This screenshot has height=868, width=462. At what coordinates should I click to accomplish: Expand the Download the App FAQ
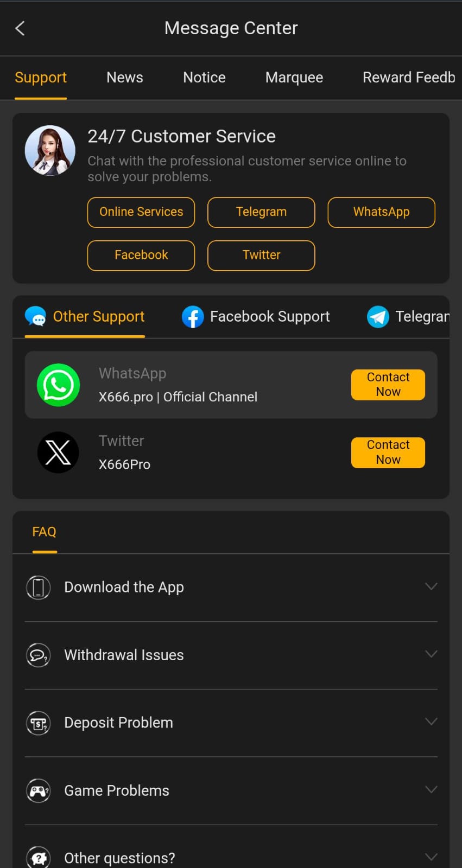[x=231, y=588]
